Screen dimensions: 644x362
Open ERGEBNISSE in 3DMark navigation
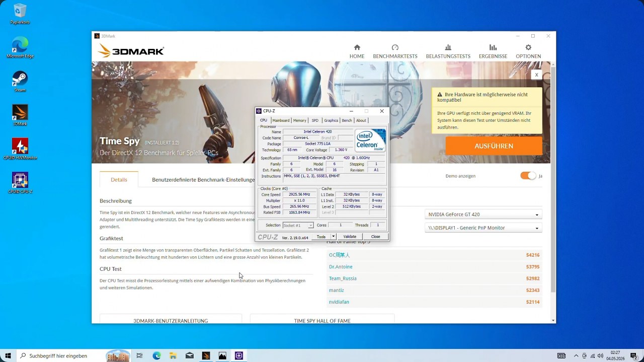493,51
